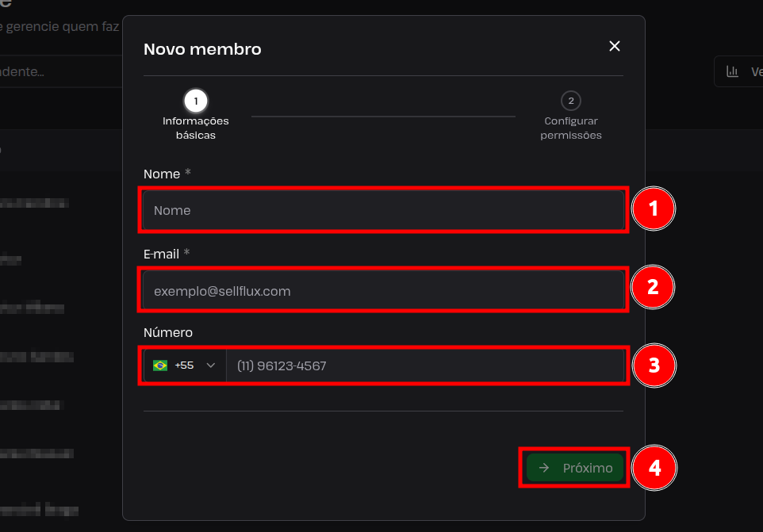Expand the country code chevron arrow
The width and height of the screenshot is (763, 532).
point(211,366)
